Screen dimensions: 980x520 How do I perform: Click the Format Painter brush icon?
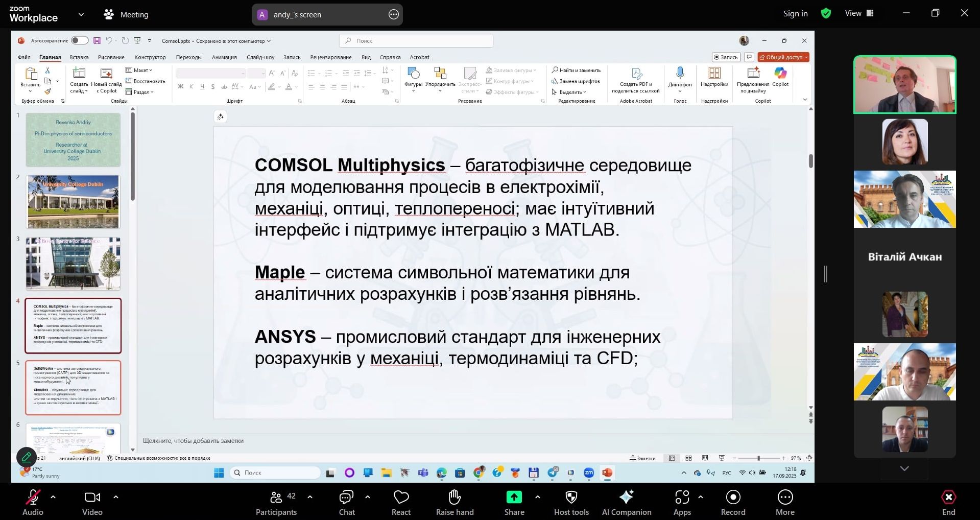click(47, 92)
